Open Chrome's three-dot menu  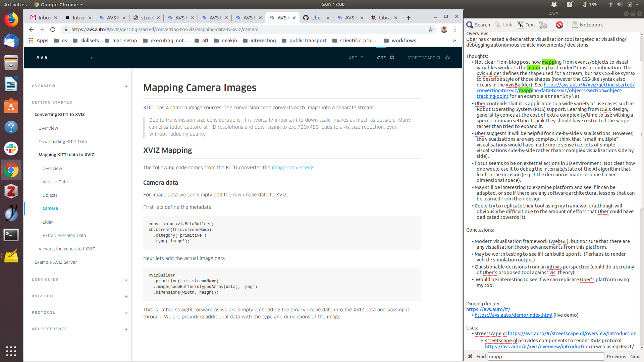point(455,29)
